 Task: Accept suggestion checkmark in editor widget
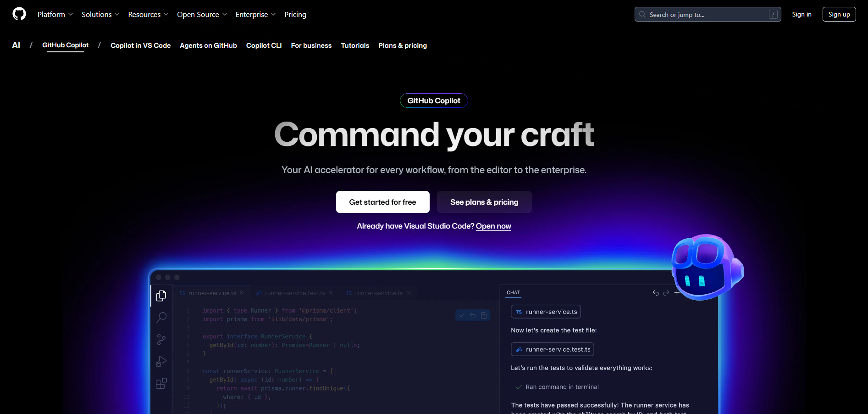(x=462, y=315)
